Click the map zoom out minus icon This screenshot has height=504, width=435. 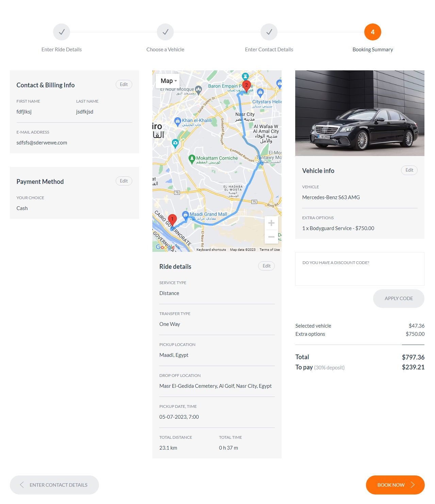coord(271,237)
